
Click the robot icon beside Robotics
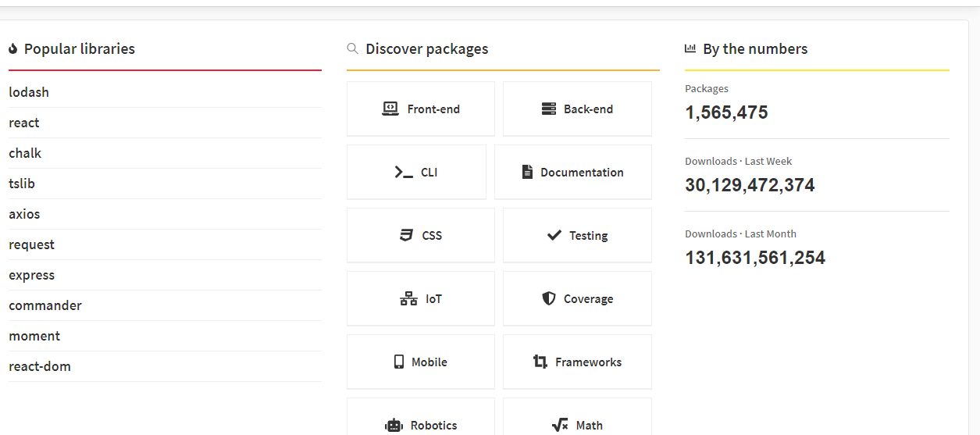pos(394,426)
